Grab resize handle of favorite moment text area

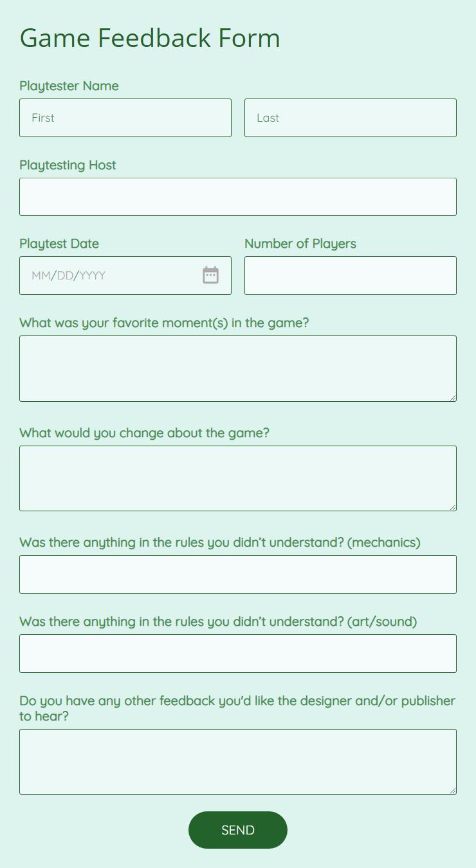tap(453, 398)
